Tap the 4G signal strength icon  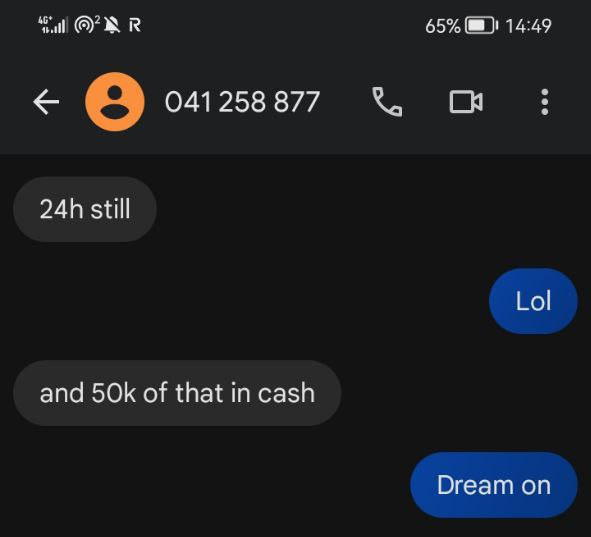tap(53, 25)
